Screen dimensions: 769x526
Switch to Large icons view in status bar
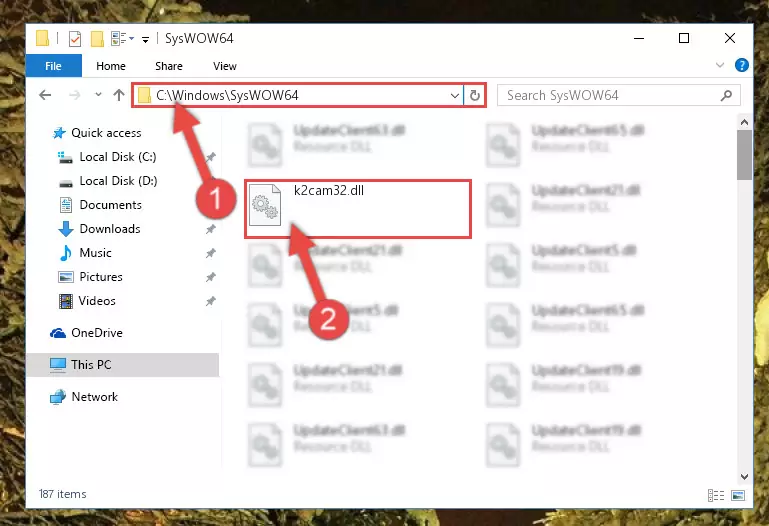pyautogui.click(x=738, y=495)
